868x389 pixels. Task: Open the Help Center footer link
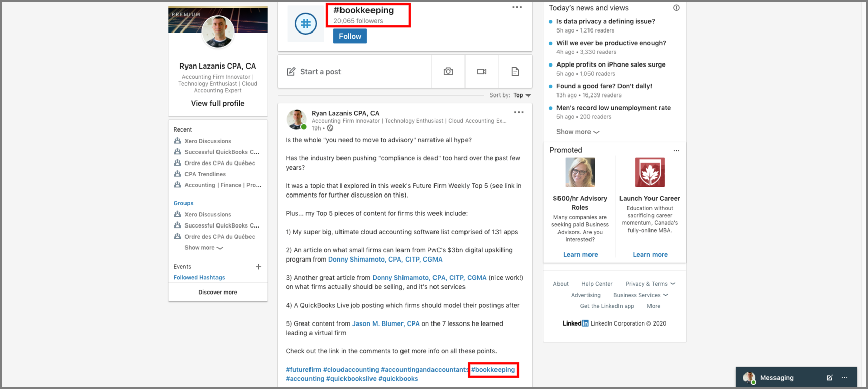(x=597, y=284)
